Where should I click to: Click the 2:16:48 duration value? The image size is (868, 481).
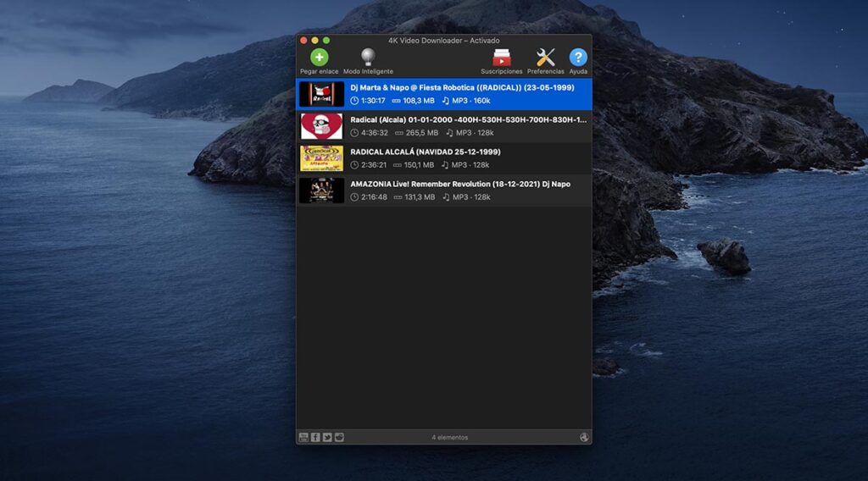[x=374, y=196]
